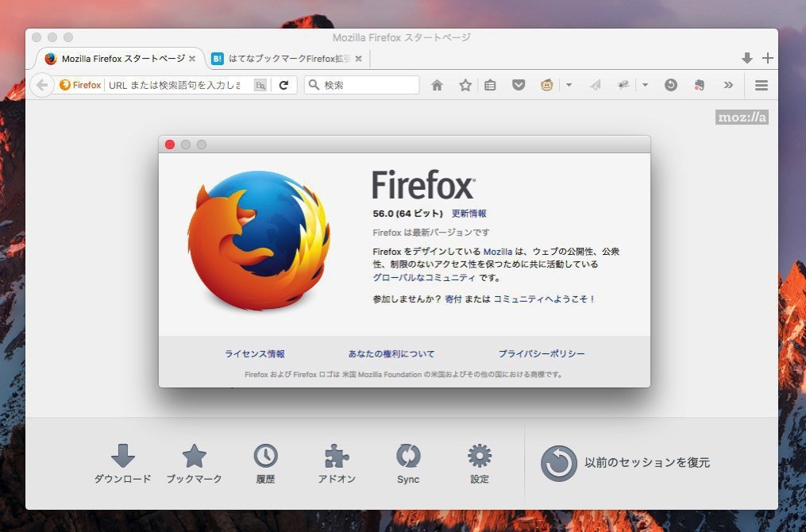Click the monkey face extension icon

(x=547, y=85)
